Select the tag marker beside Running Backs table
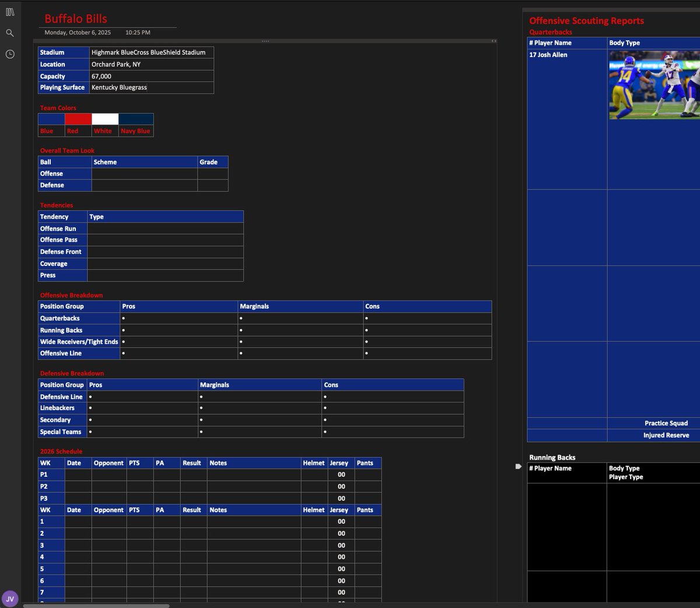This screenshot has width=700, height=608. tap(518, 466)
